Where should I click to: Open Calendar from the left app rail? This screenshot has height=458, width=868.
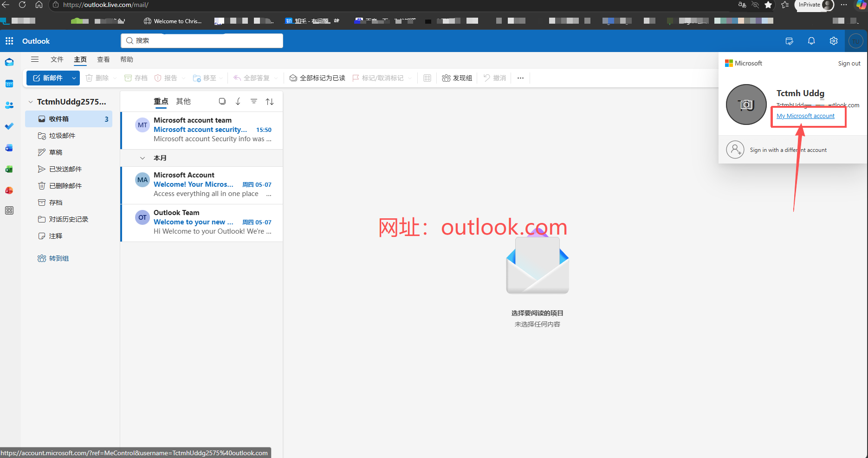click(9, 84)
